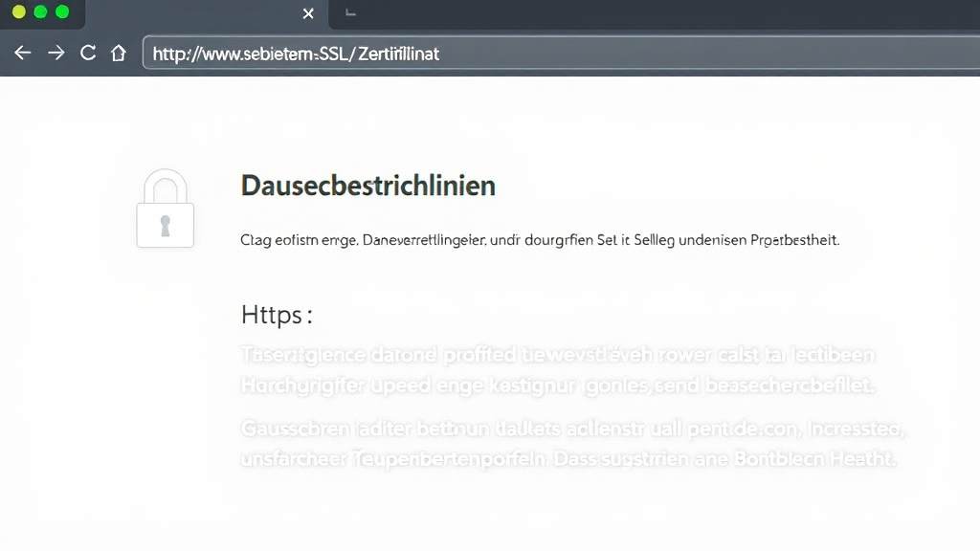The height and width of the screenshot is (551, 980).
Task: Click the first faded paragraph under Https
Action: coord(560,369)
